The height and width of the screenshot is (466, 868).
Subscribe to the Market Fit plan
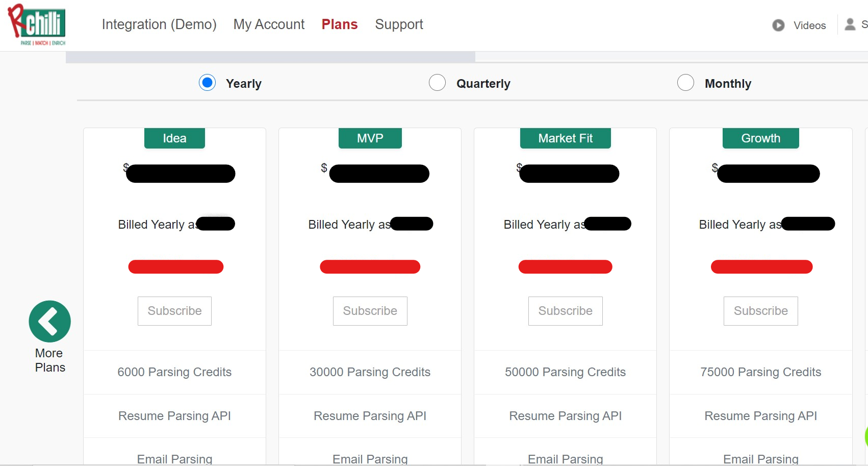pos(566,311)
